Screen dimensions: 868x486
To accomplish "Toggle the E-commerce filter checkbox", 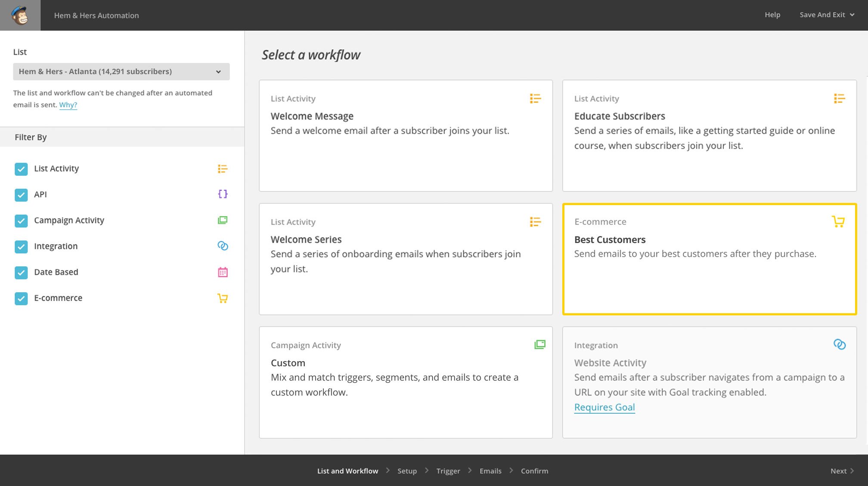I will coord(21,298).
